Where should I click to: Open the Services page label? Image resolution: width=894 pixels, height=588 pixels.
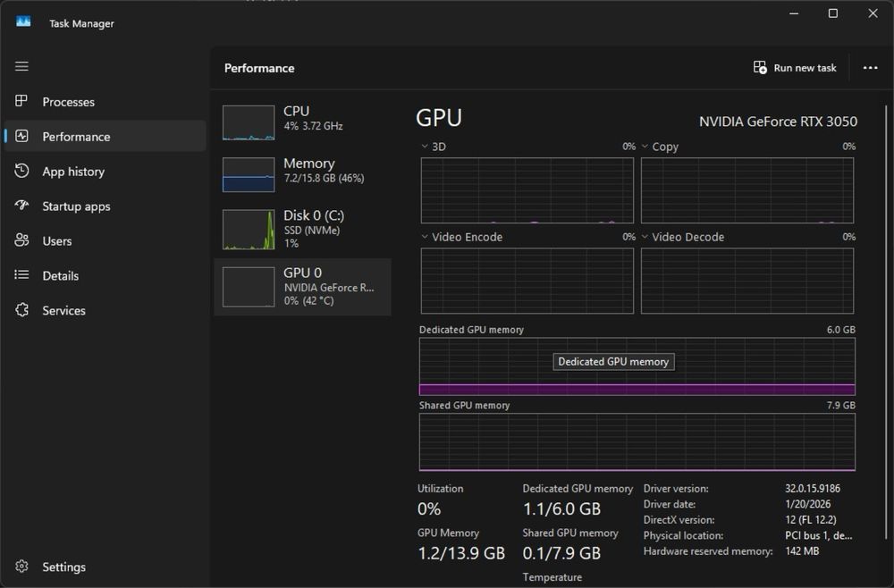63,310
